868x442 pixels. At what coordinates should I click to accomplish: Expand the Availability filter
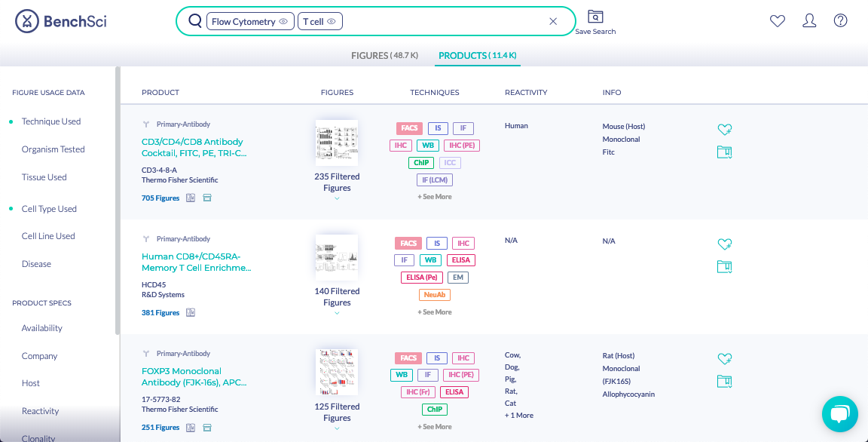pyautogui.click(x=42, y=328)
